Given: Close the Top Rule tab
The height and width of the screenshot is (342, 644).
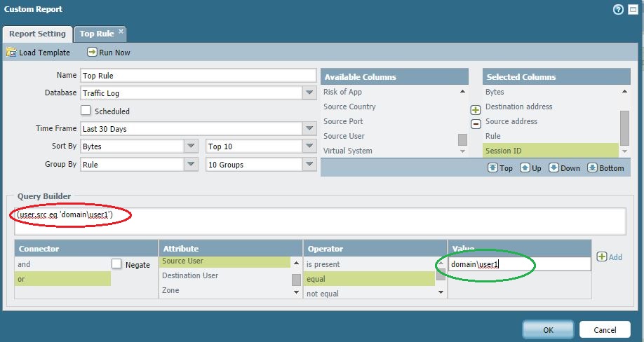Looking at the screenshot, I should coord(121,31).
